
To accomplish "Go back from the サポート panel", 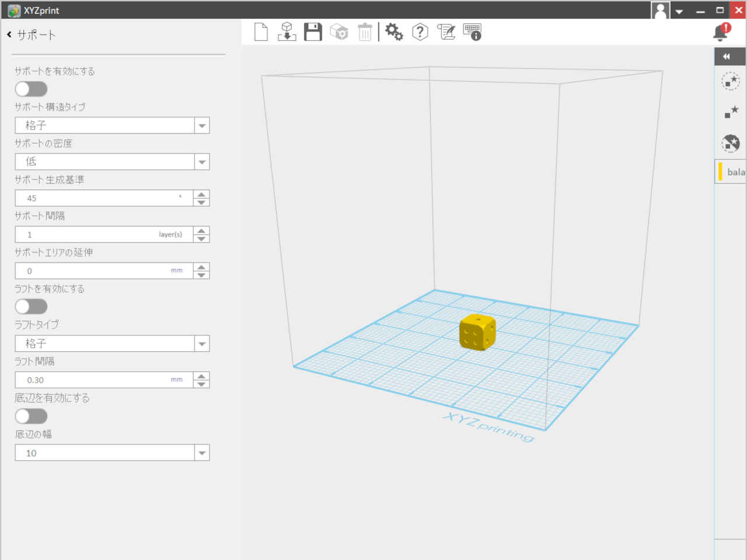I will [9, 35].
